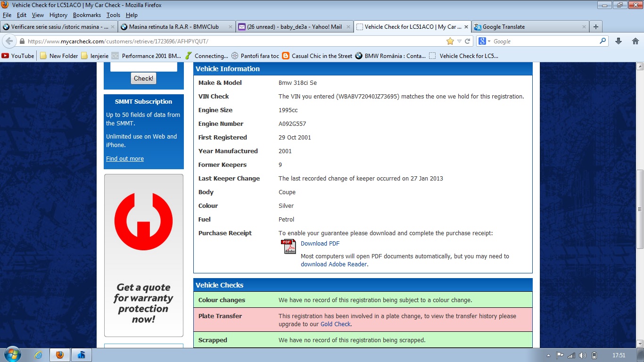This screenshot has height=362, width=644.
Task: Close the Yahoo! Mail tab
Action: [348, 27]
